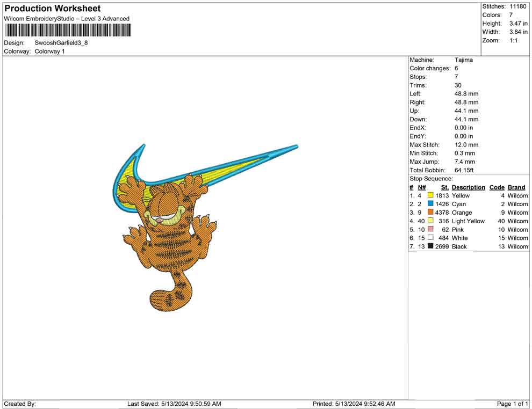Choose the black thread swatch in row 7
The height and width of the screenshot is (409, 532).
click(430, 246)
